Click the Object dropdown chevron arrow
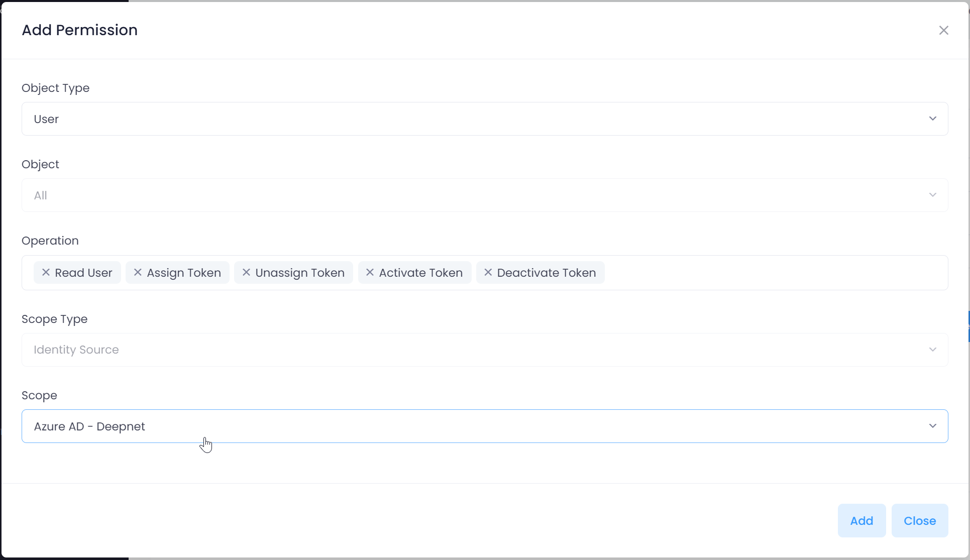The width and height of the screenshot is (970, 560). [x=932, y=195]
